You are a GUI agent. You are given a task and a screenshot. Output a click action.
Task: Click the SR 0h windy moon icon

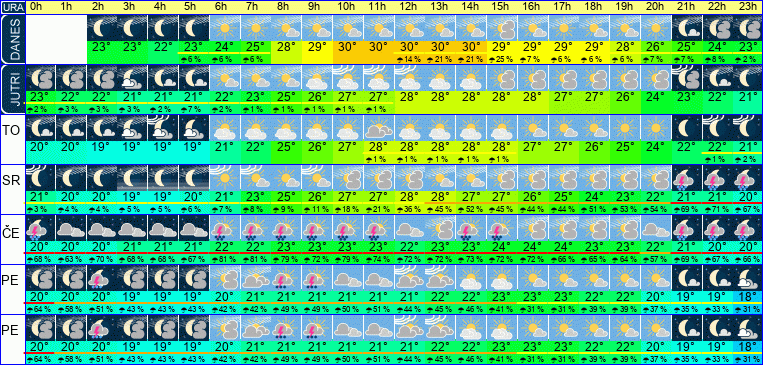(40, 178)
